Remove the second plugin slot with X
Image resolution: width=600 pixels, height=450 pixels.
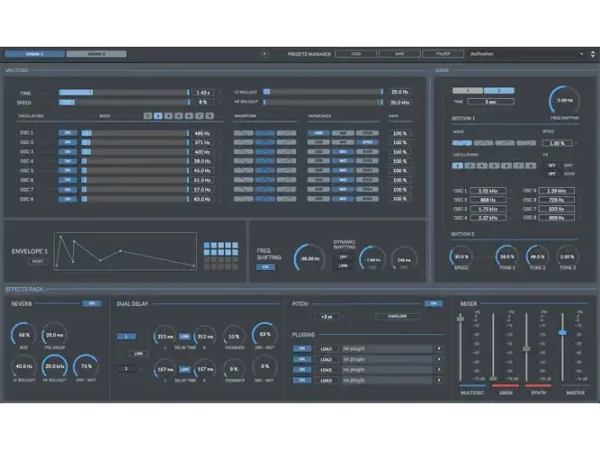click(439, 359)
